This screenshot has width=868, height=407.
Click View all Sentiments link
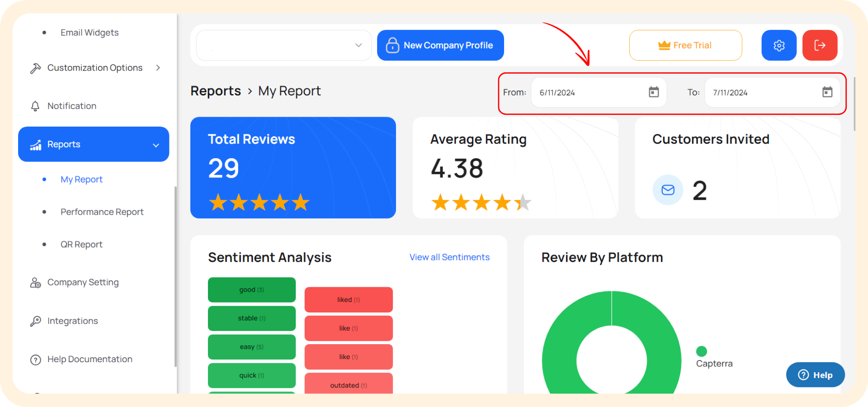coord(449,257)
